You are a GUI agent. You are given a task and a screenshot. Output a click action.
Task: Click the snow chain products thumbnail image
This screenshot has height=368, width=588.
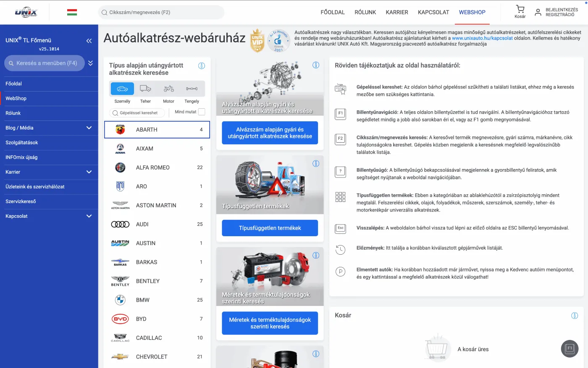click(x=270, y=185)
